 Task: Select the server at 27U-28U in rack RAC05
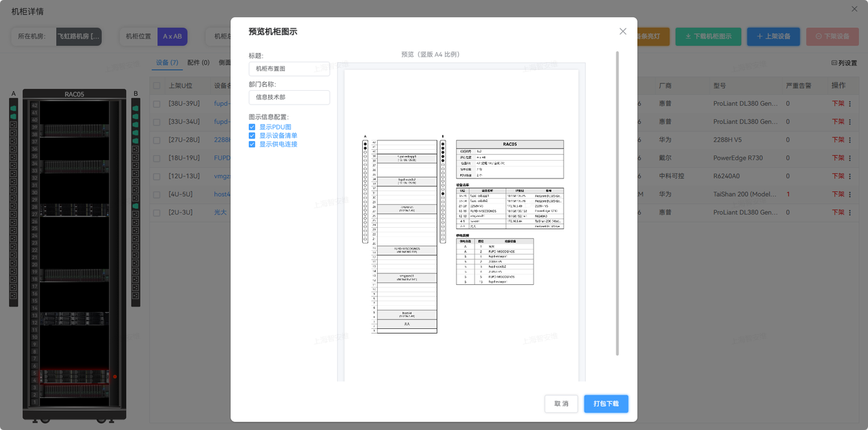(75, 211)
